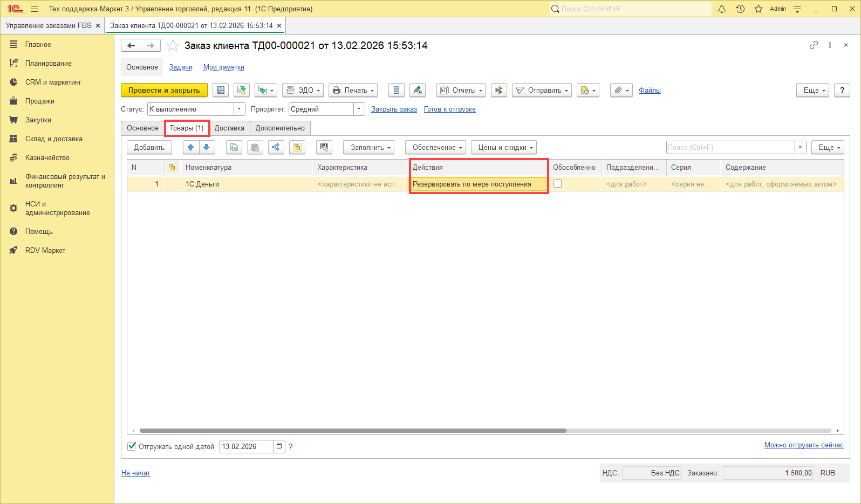Open calendar picker for shipment date
The height and width of the screenshot is (504, 861).
279,446
